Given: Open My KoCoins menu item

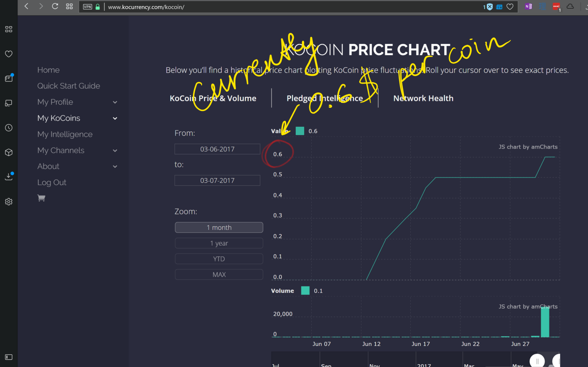Looking at the screenshot, I should [59, 118].
